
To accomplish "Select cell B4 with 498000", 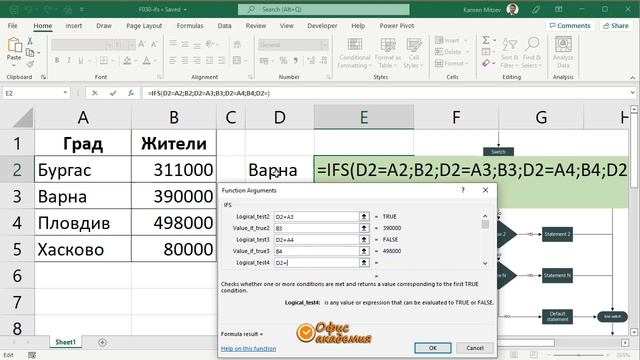I will (x=174, y=223).
